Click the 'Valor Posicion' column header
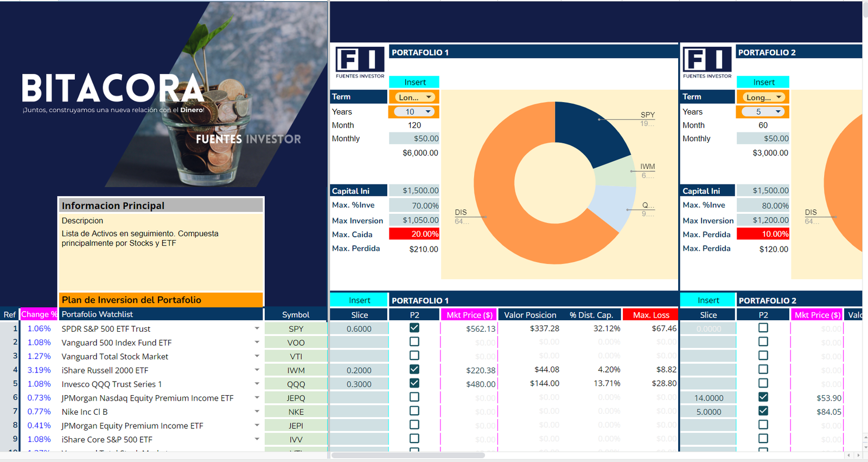868x462 pixels. pos(530,315)
